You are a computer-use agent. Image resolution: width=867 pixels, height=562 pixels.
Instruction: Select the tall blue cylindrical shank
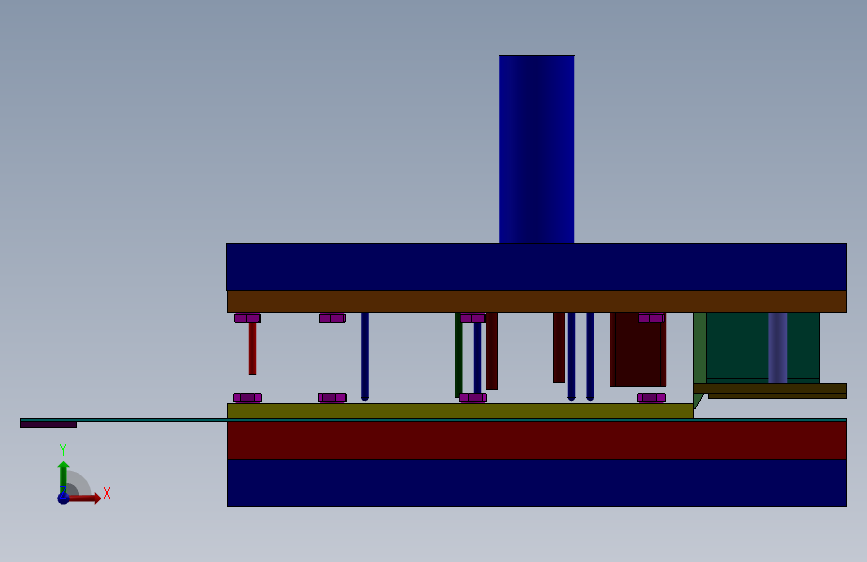point(536,149)
